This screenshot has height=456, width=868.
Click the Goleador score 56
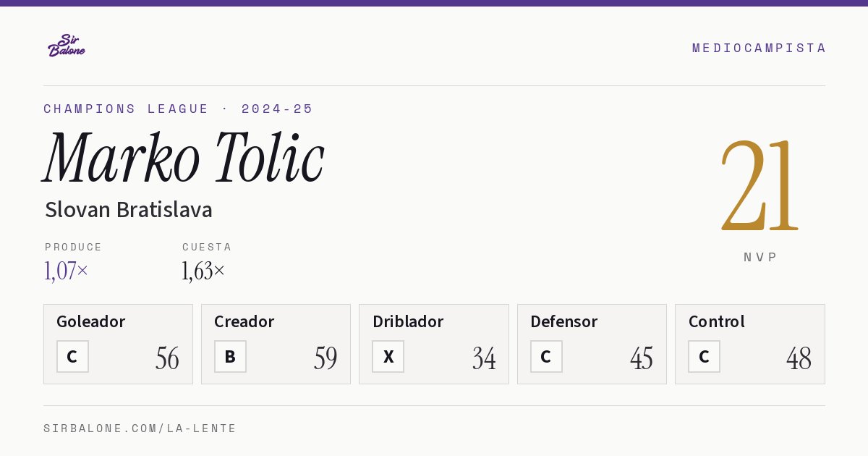[167, 358]
